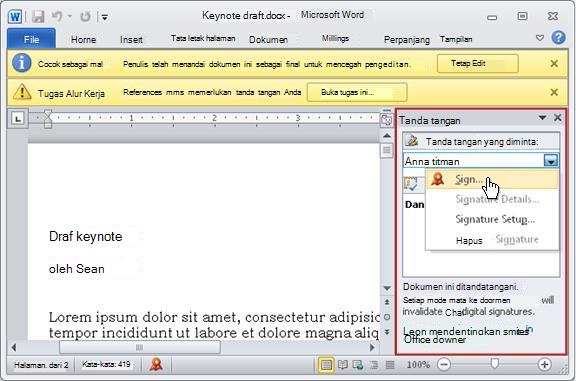
Task: Click the Kata-kata: 419 word count
Action: click(x=107, y=364)
